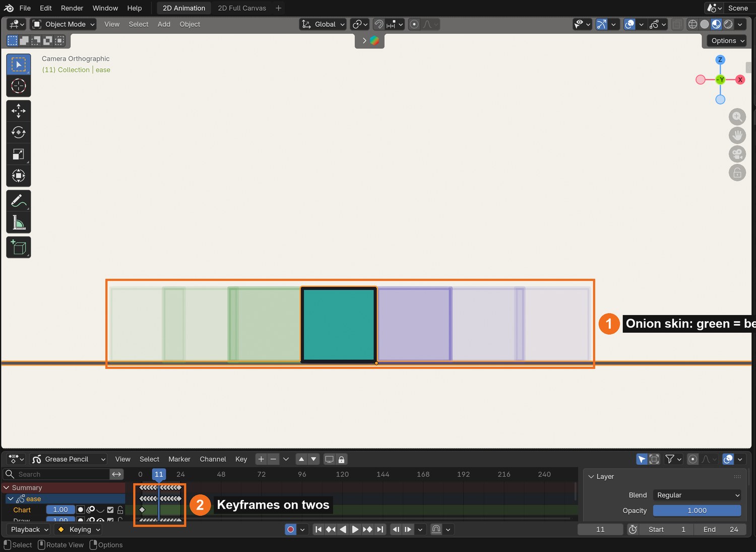Screen dimensions: 756x552
Task: Pick the Rotate tool
Action: (x=19, y=133)
